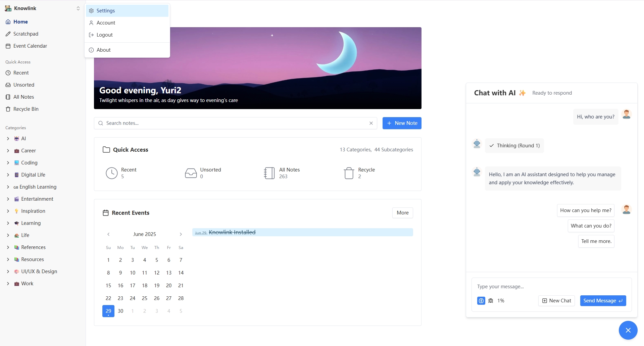The width and height of the screenshot is (644, 346).
Task: Expand the Learning category
Action: pos(8,223)
